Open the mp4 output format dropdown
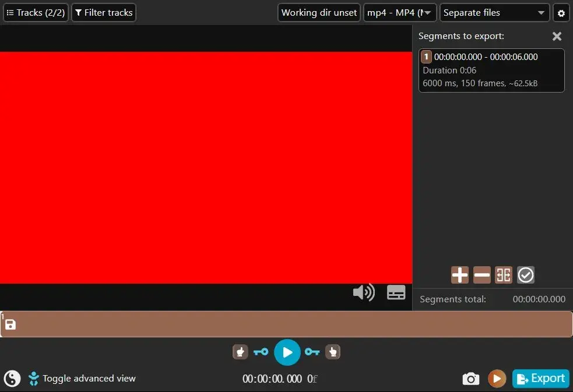The image size is (573, 392). [x=400, y=13]
